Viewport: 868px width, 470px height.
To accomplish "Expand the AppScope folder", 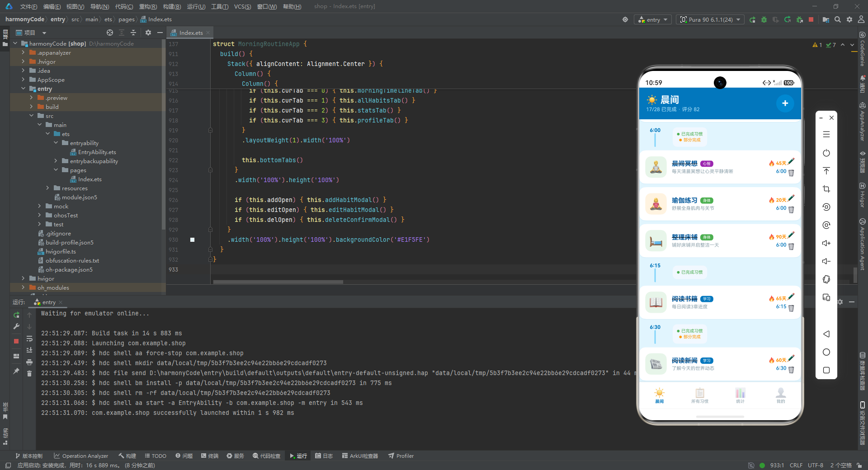I will [x=23, y=80].
